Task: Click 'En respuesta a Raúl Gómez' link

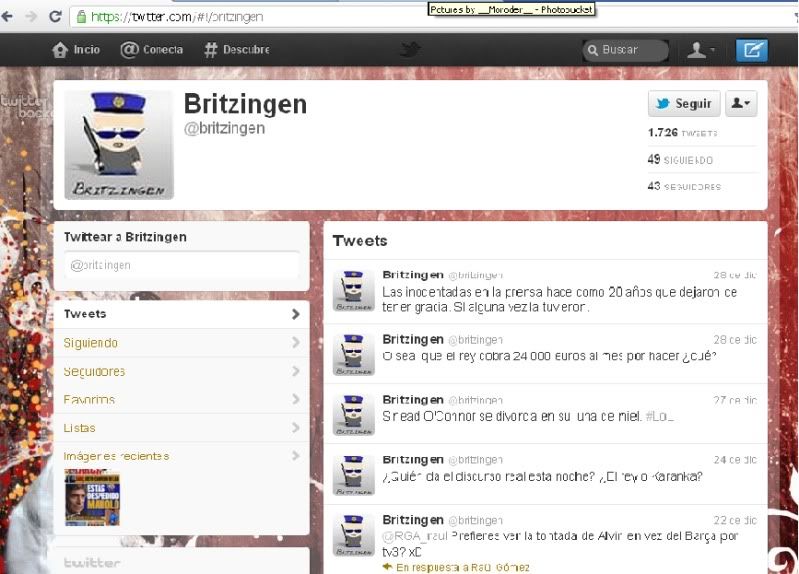Action: coord(463,567)
